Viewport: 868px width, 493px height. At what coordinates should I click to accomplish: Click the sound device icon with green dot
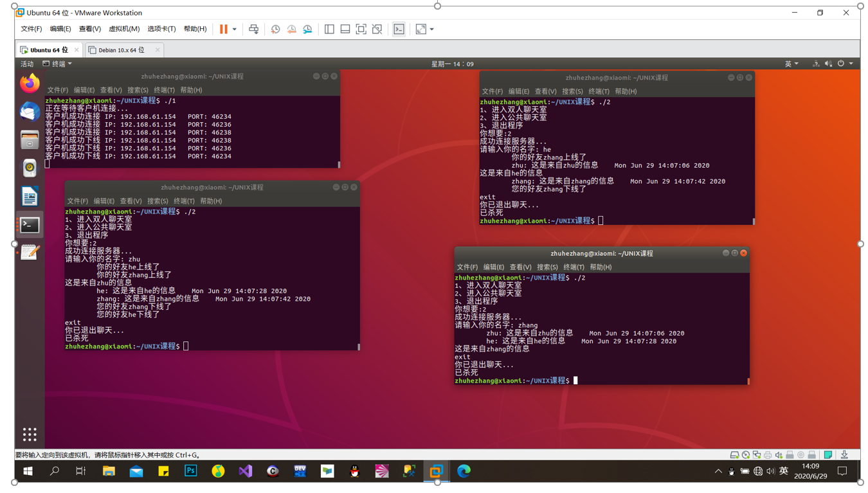click(779, 454)
